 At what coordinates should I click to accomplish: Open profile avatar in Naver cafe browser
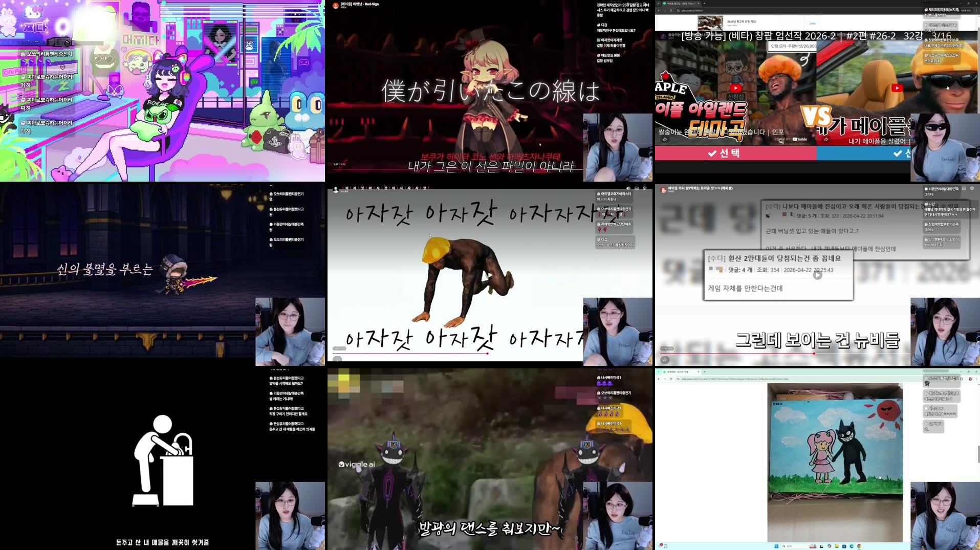point(970,379)
